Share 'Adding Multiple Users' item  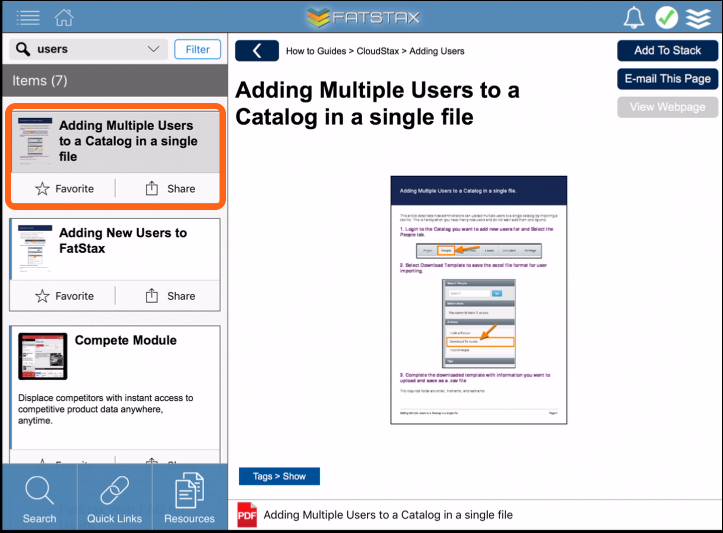coord(170,189)
